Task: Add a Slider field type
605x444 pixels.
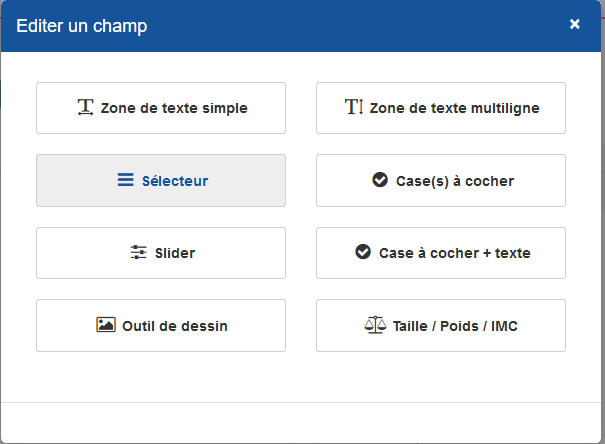Action: 161,253
